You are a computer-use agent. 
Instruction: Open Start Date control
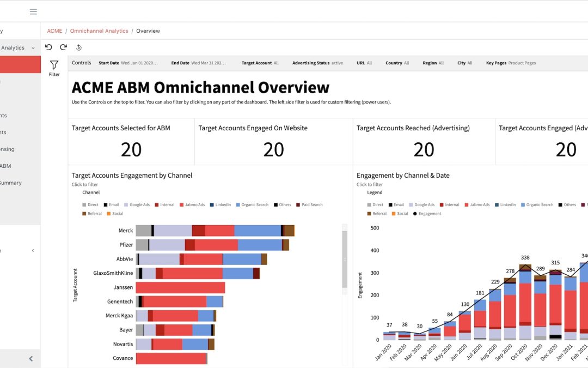[128, 63]
